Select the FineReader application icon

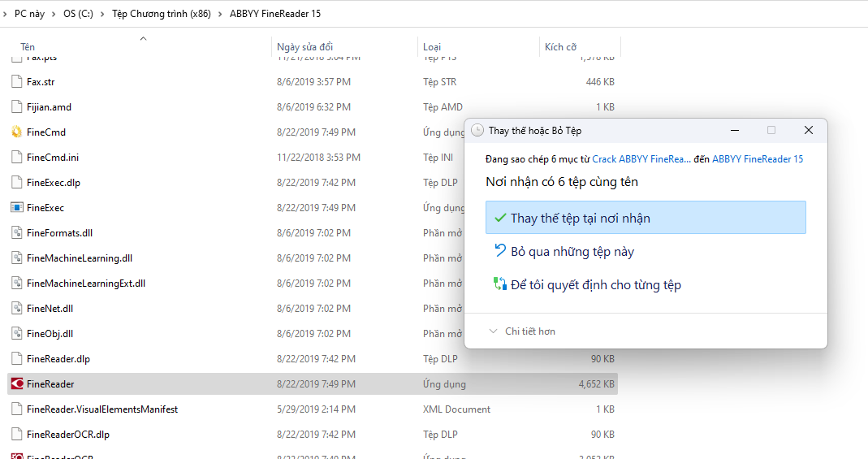point(16,383)
